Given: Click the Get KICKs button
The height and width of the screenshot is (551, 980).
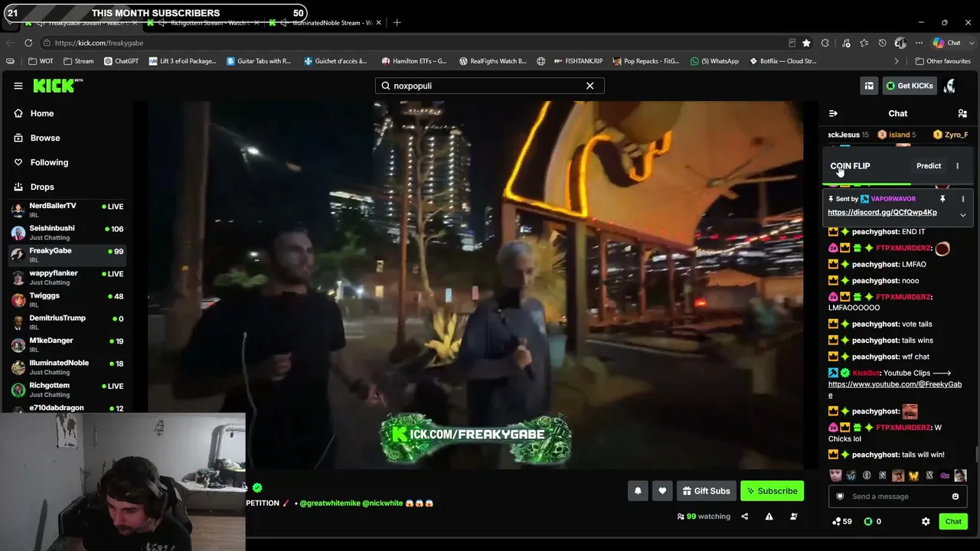Looking at the screenshot, I should 910,86.
